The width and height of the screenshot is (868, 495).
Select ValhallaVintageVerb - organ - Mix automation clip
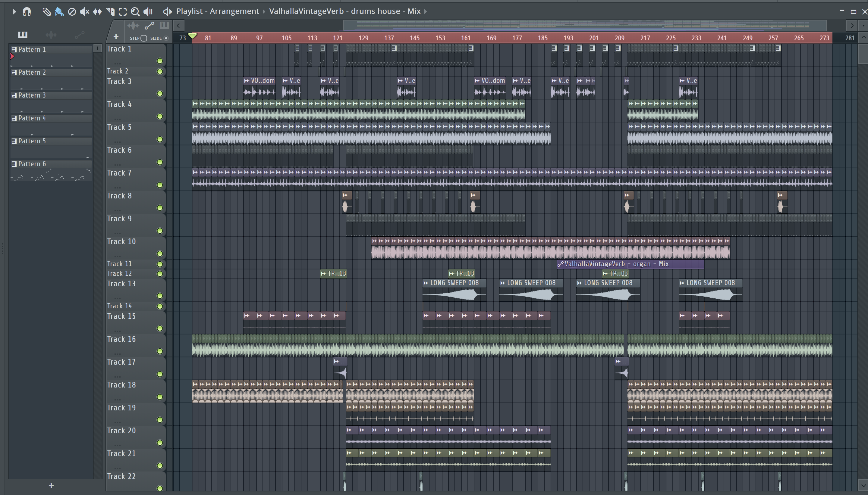tap(631, 264)
